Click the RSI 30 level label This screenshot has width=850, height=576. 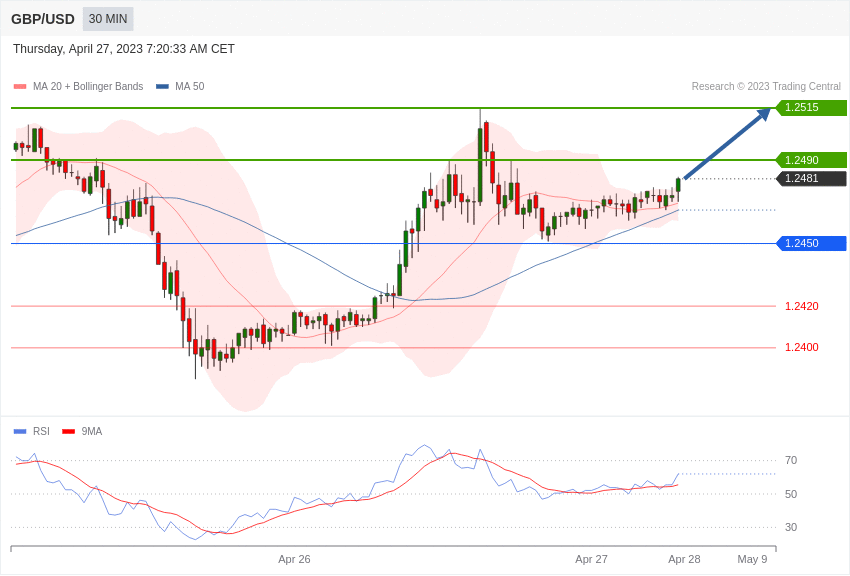tap(791, 527)
